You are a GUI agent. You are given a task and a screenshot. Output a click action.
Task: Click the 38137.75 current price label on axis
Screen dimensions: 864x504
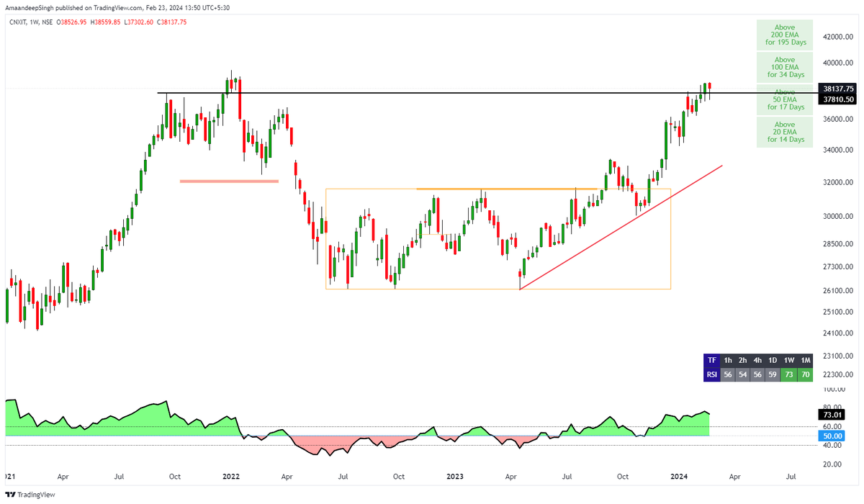837,89
